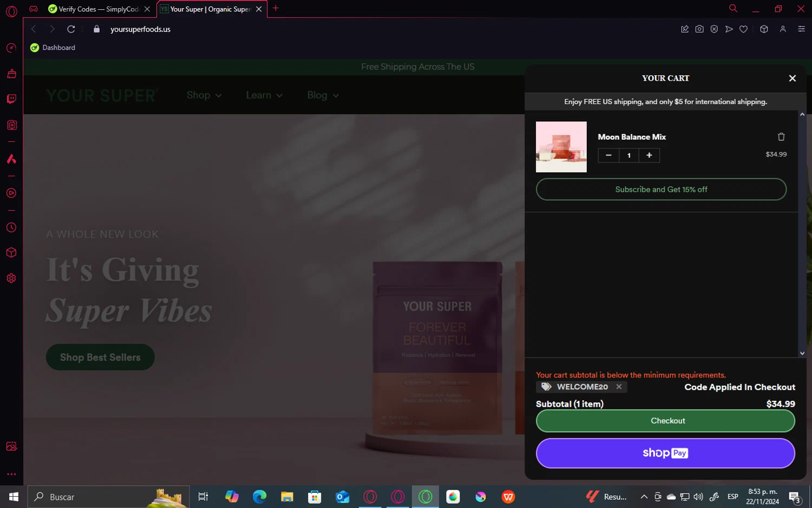Open tab search magnifier icon

pyautogui.click(x=733, y=8)
